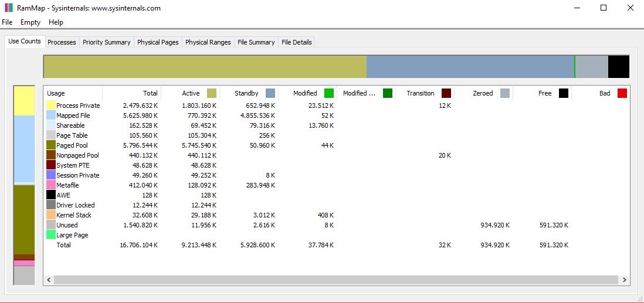Click the Standby blue-gray color swatch

(270, 93)
